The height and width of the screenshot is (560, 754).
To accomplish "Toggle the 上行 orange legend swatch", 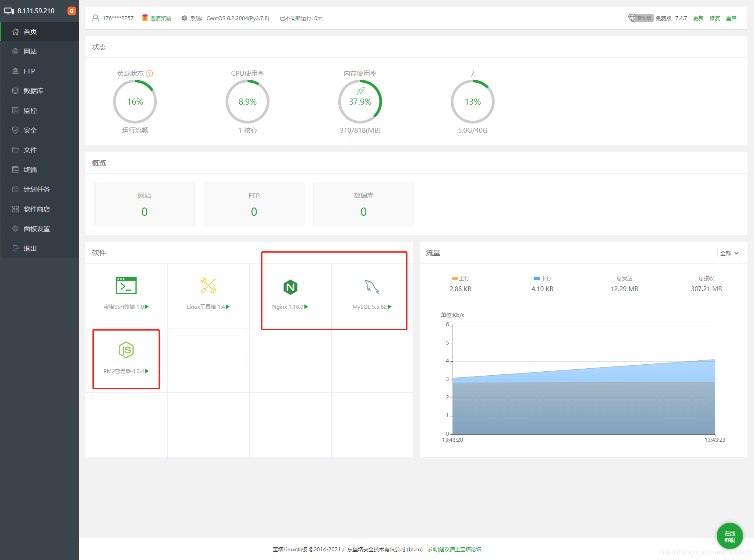I will pyautogui.click(x=455, y=278).
